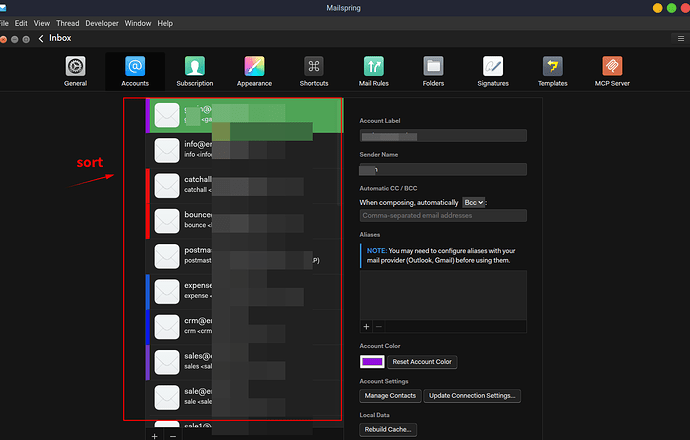The width and height of the screenshot is (690, 440).
Task: Open the Mail Rules preferences tab
Action: click(x=374, y=71)
